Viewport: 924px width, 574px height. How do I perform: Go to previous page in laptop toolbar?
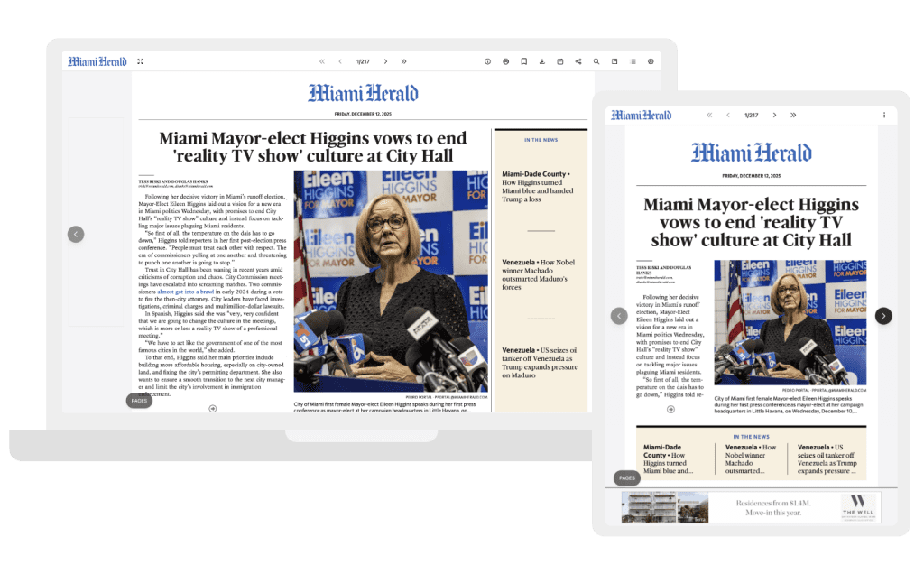point(340,61)
